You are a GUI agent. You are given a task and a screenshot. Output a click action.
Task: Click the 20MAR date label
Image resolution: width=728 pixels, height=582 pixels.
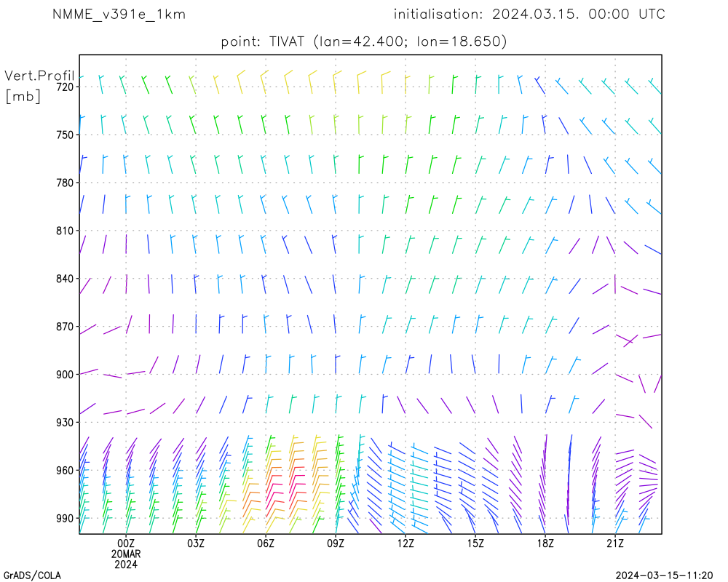(x=126, y=554)
